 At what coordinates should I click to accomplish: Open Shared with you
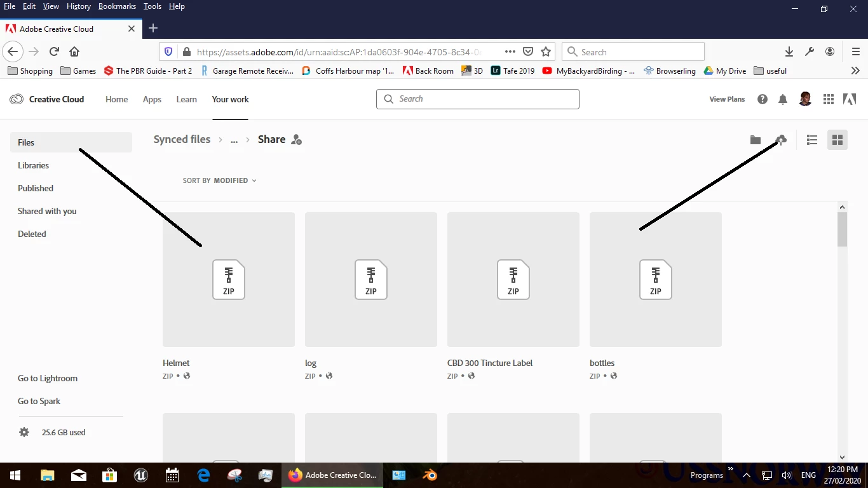click(47, 211)
